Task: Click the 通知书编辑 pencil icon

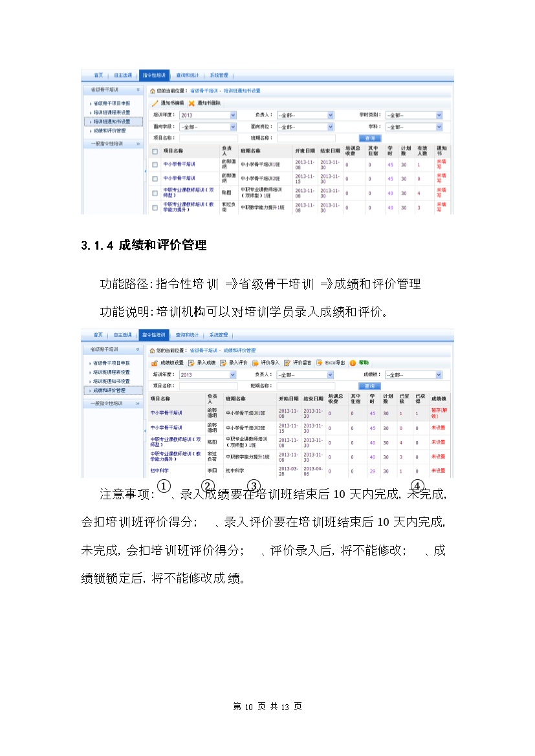Action: click(155, 103)
